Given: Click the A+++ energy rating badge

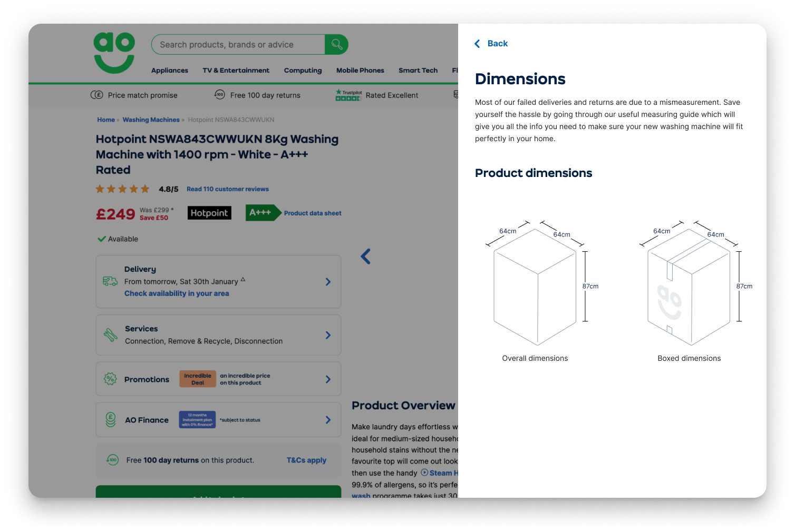Looking at the screenshot, I should [263, 213].
